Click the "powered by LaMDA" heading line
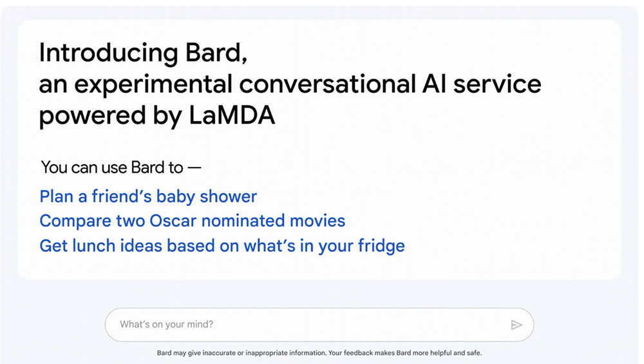 [x=157, y=116]
